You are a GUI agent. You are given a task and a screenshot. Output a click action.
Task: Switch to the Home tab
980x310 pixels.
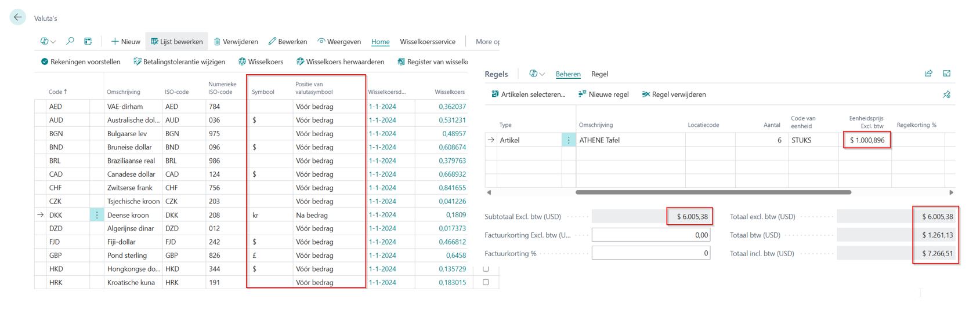[x=381, y=41]
